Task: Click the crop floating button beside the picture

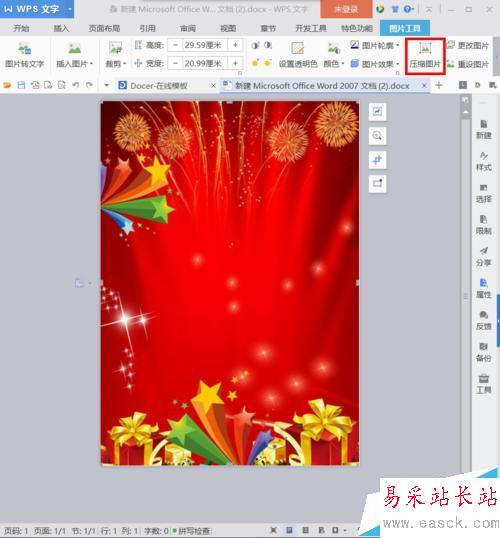Action: (377, 160)
